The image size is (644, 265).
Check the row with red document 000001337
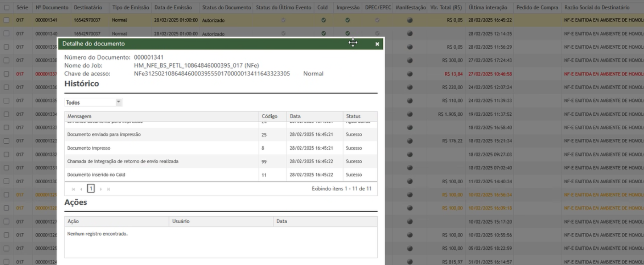pos(6,74)
